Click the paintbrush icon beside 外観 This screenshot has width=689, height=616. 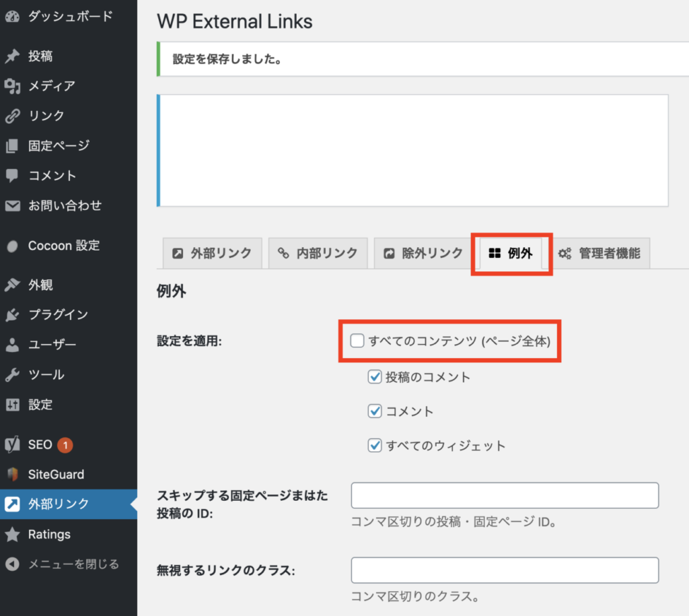(12, 285)
